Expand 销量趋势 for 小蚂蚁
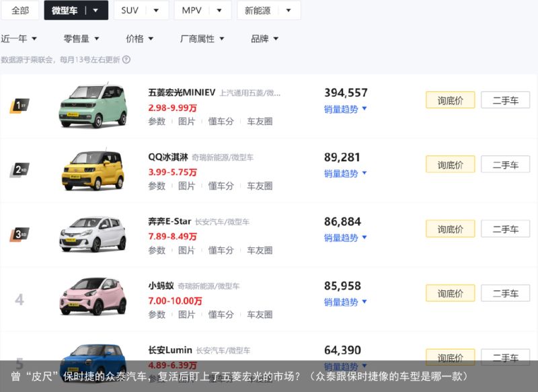 click(345, 302)
